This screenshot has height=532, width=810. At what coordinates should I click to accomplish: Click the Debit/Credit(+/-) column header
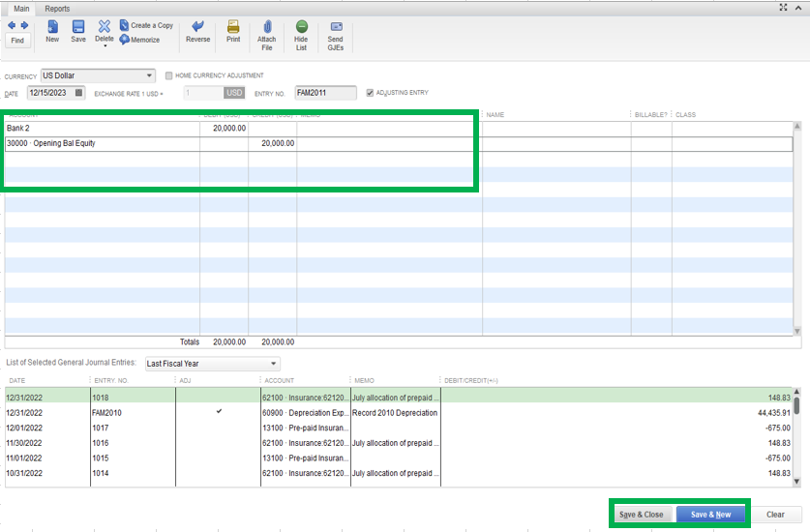click(x=471, y=381)
